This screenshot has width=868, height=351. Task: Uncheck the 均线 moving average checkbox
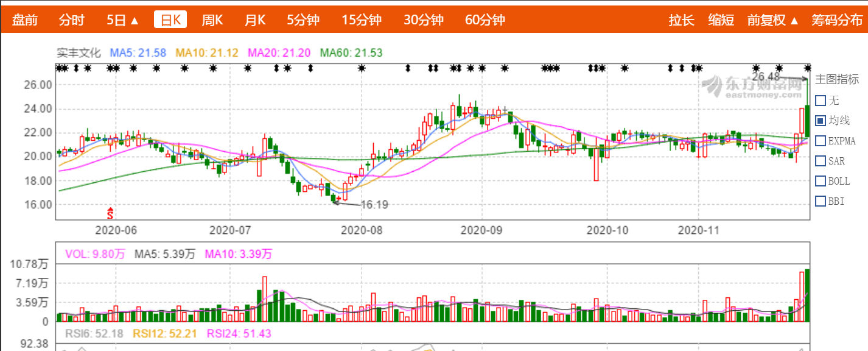click(821, 121)
